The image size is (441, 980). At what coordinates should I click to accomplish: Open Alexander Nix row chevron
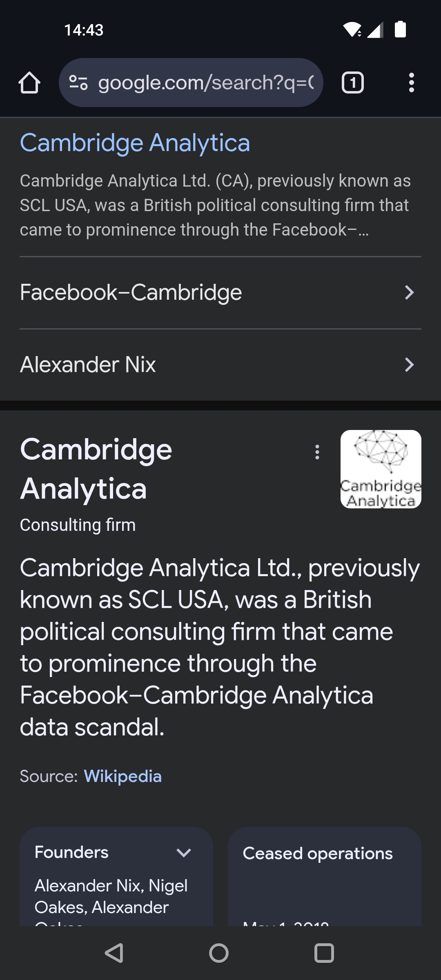click(409, 365)
